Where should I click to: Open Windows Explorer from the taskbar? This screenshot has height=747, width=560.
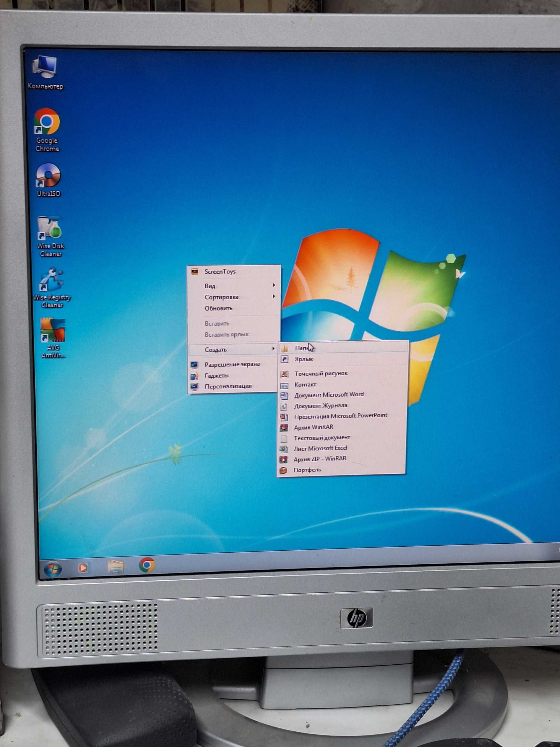coord(116,566)
